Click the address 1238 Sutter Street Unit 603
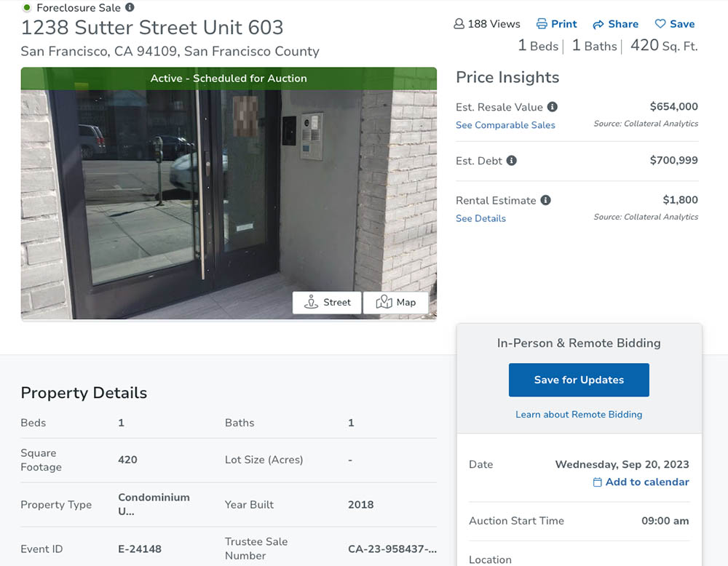The width and height of the screenshot is (728, 566). (x=152, y=28)
